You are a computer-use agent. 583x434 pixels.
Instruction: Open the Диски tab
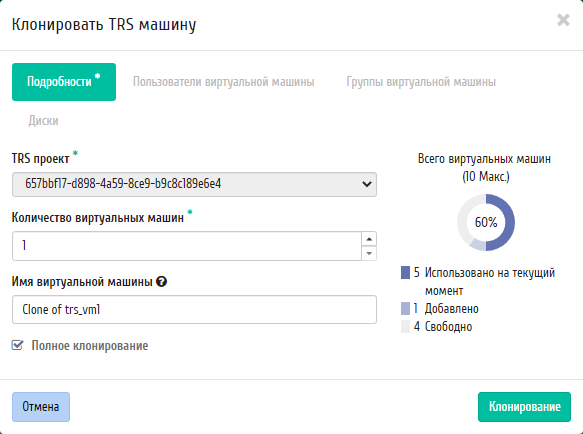pyautogui.click(x=44, y=121)
